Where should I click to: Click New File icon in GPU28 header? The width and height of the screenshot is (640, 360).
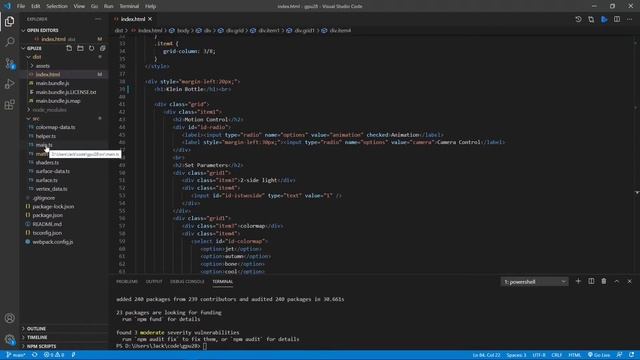point(69,48)
